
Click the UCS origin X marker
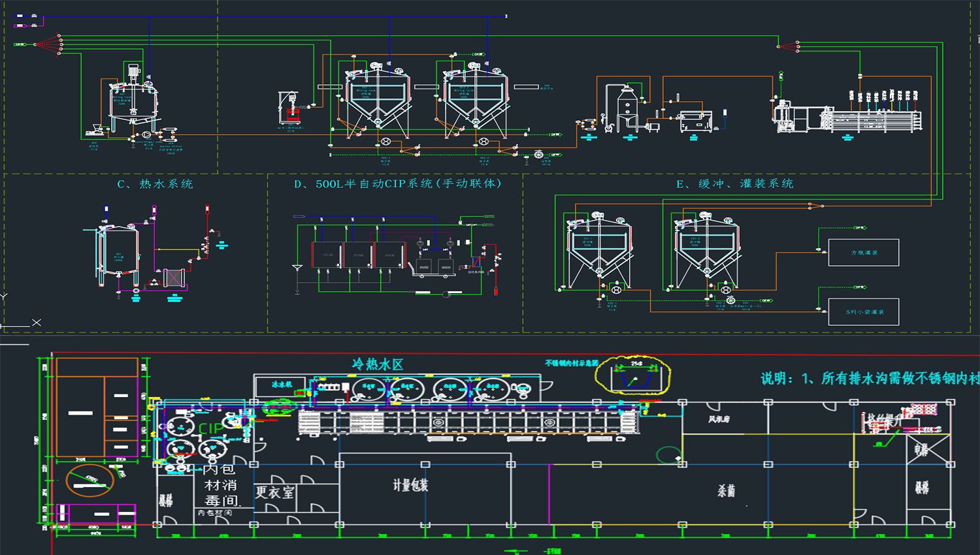pyautogui.click(x=36, y=323)
